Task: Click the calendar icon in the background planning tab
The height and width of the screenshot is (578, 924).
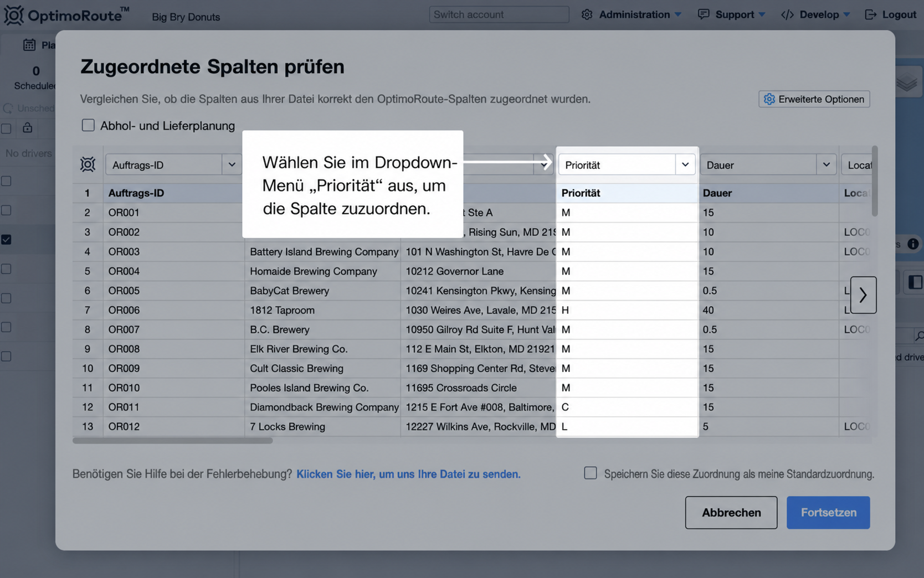Action: (29, 45)
